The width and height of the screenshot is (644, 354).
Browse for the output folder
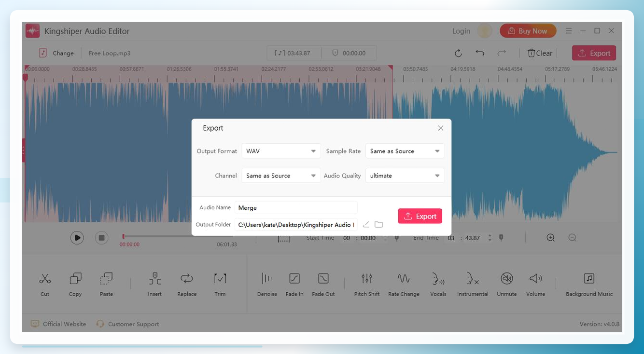(x=378, y=224)
